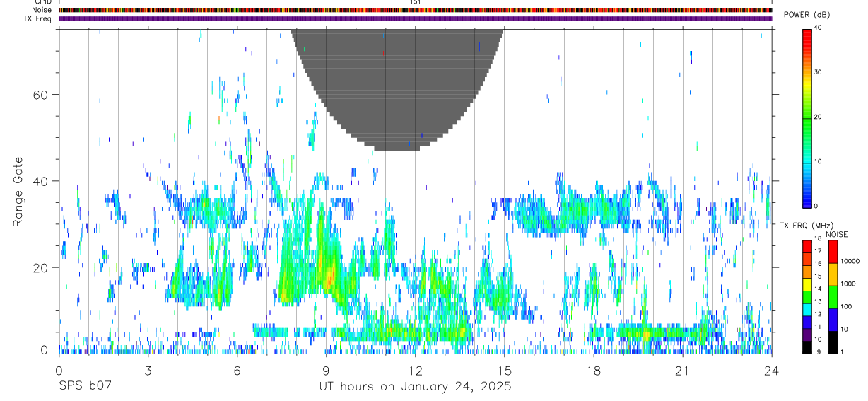The image size is (868, 401).
Task: Pick the purple segment of the TX frequency bar
Action: [x=807, y=335]
